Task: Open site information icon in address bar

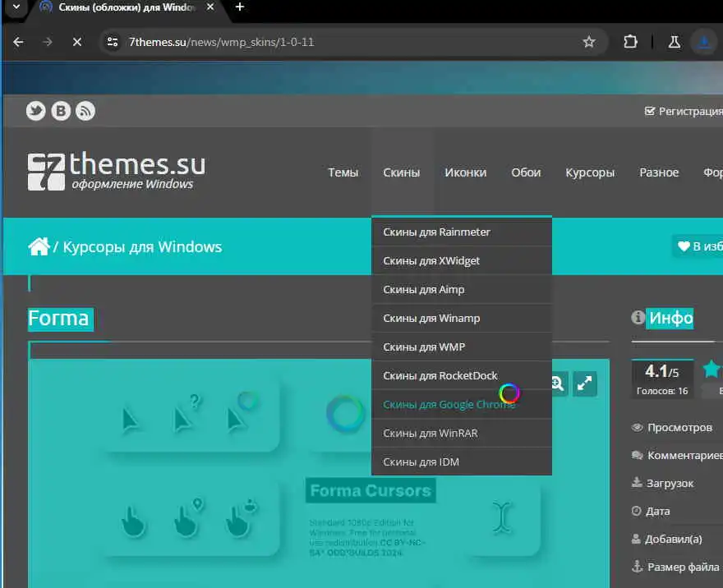Action: (x=112, y=43)
